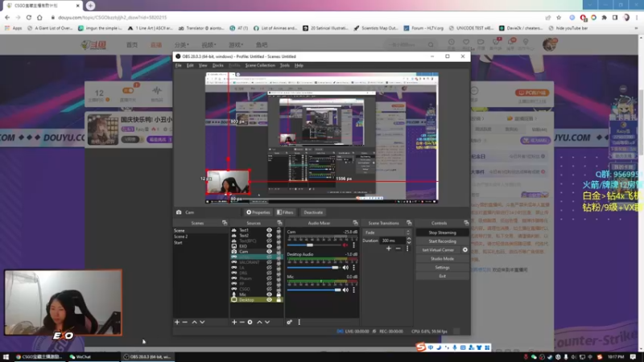
Task: Open a new Chrome tab
Action: click(90, 6)
